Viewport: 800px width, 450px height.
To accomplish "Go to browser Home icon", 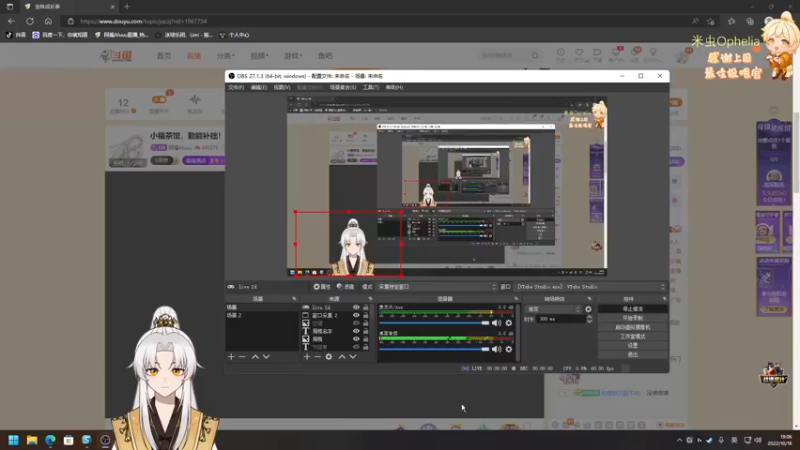I will pos(48,21).
